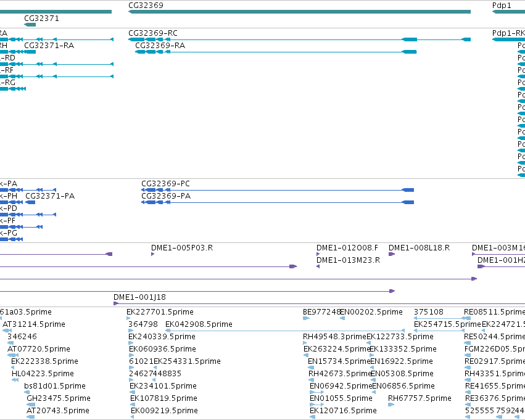Click the 'DME1-001J18' label
Viewport: 525px width, 420px height.
click(139, 297)
